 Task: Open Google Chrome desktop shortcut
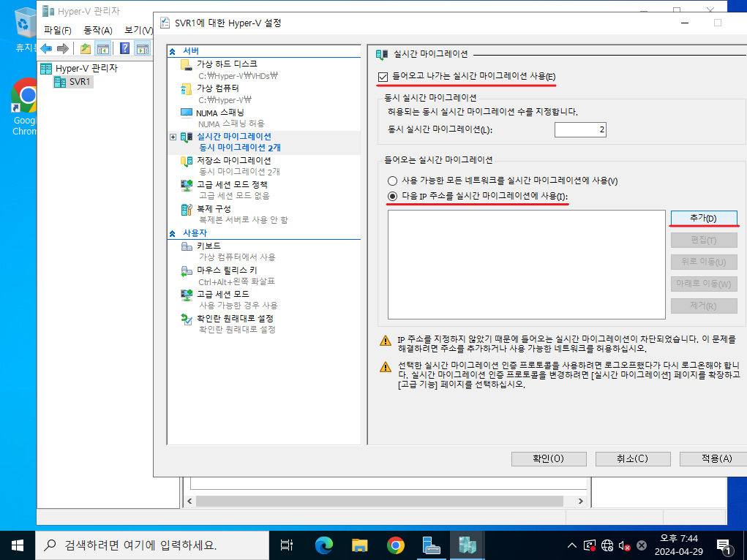(x=24, y=107)
